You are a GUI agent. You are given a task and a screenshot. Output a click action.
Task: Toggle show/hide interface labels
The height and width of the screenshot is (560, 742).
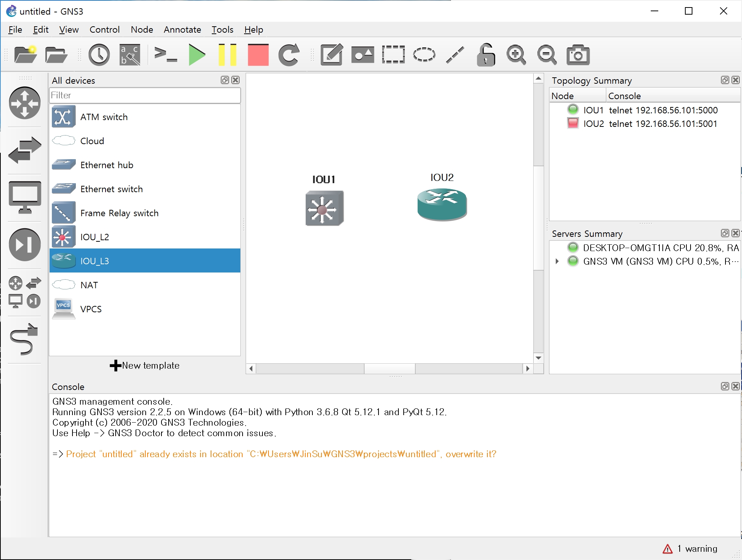(x=130, y=55)
